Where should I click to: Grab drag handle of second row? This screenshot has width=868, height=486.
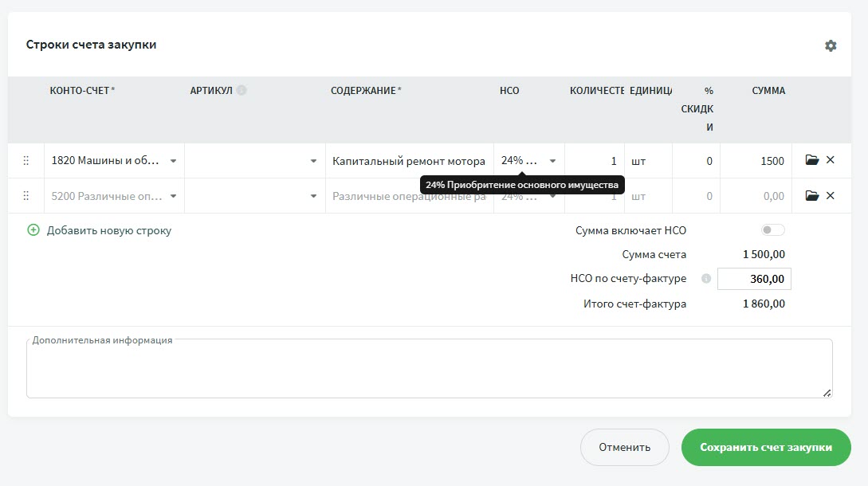[26, 196]
